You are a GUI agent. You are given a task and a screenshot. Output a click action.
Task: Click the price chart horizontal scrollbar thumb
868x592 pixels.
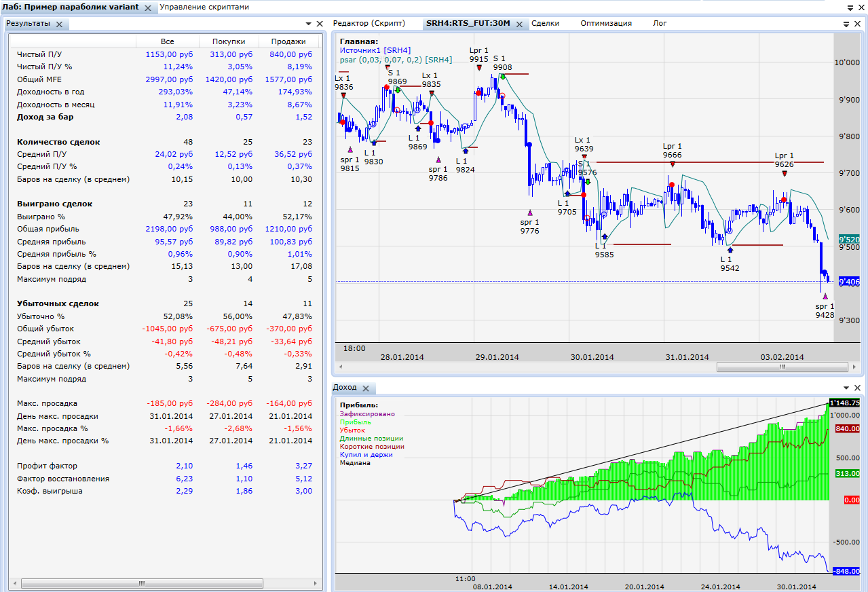tap(780, 367)
